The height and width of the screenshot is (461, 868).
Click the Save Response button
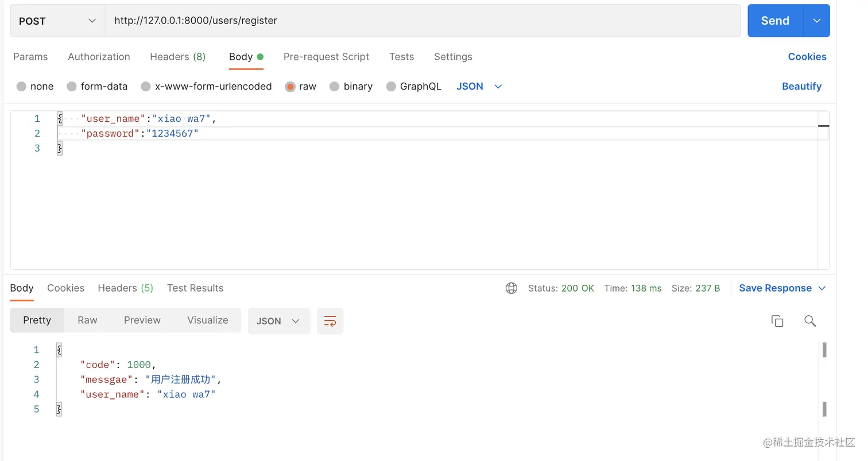(x=775, y=288)
